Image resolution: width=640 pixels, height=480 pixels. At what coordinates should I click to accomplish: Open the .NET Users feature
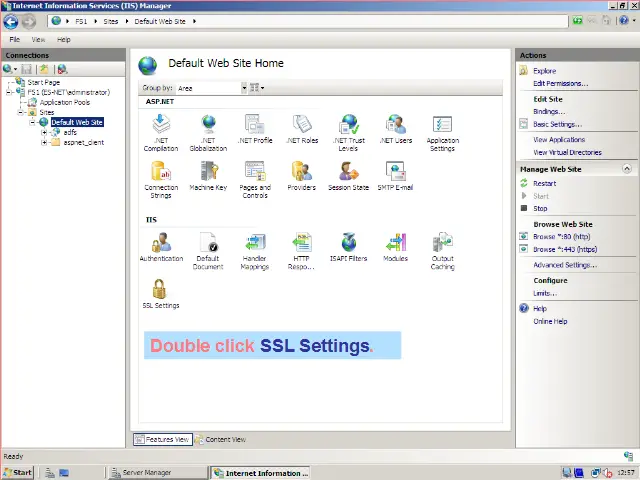[396, 129]
